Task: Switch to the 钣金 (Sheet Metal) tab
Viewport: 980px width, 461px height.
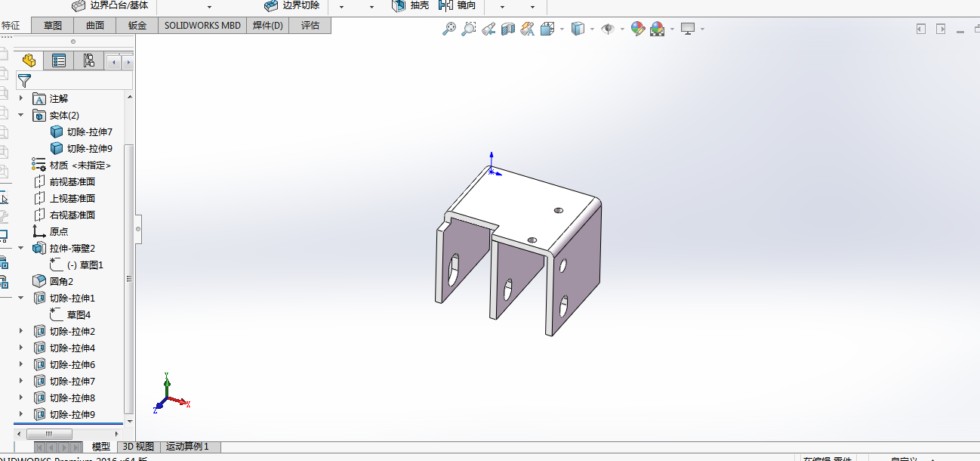Action: pyautogui.click(x=137, y=25)
